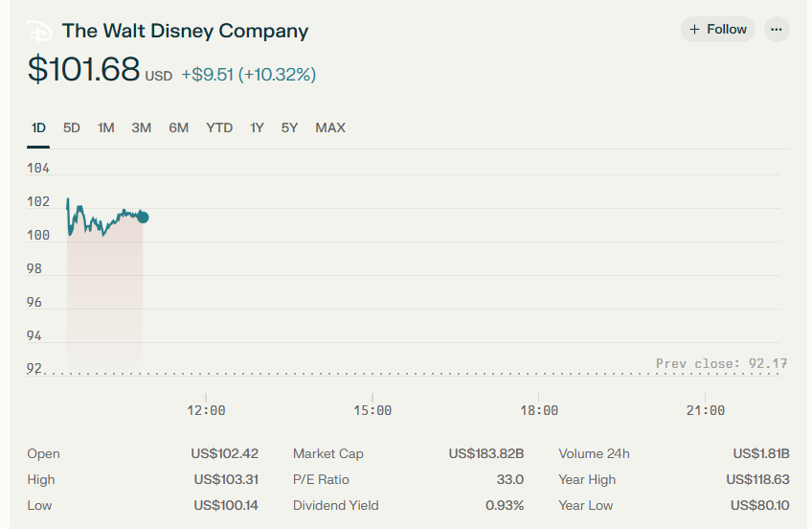
Task: Switch to the YTD time range tab
Action: coord(219,127)
